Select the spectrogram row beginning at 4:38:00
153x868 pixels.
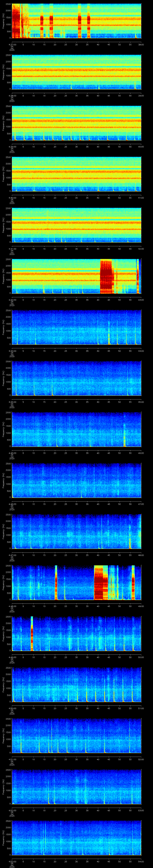[76, 72]
